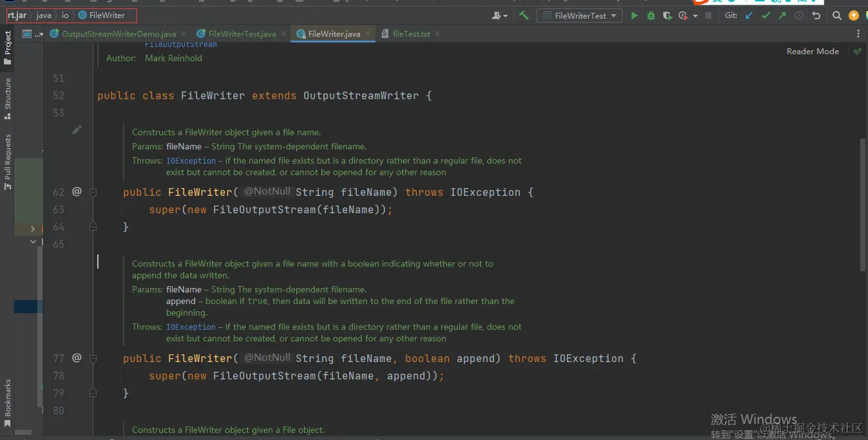The image size is (868, 440).
Task: Click the grey Stop square button
Action: click(708, 15)
